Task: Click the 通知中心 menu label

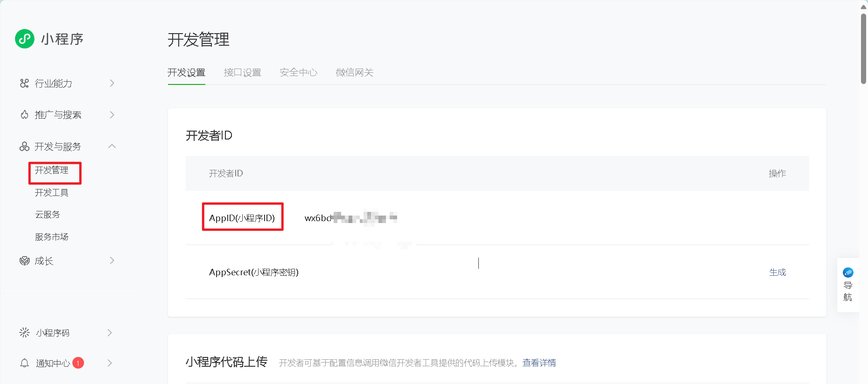Action: point(53,363)
